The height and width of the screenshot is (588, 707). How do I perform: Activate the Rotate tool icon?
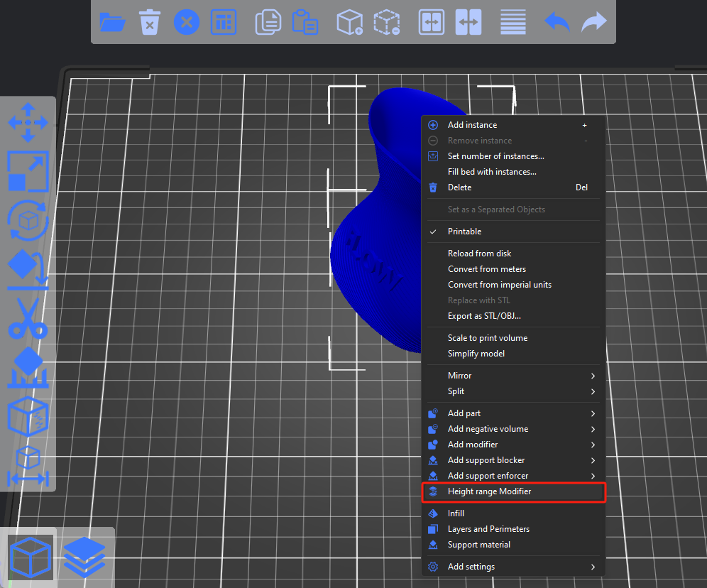(28, 220)
